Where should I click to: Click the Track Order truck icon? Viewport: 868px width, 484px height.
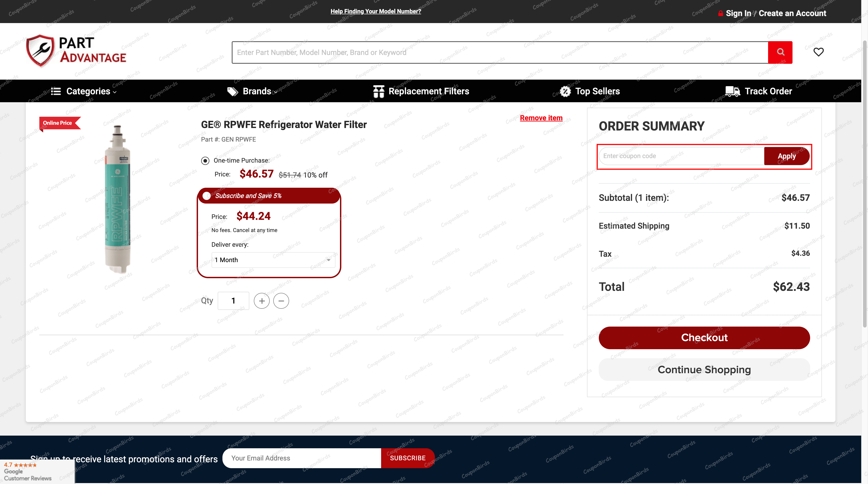732,91
